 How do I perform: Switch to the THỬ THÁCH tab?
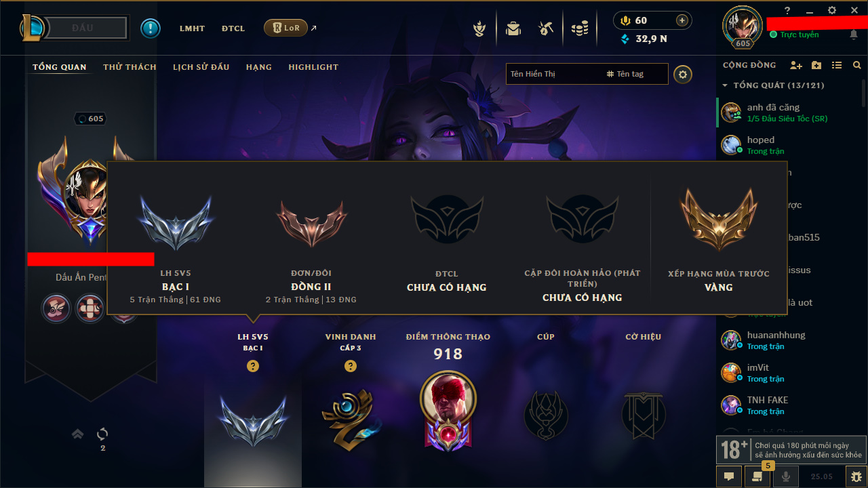click(x=130, y=67)
